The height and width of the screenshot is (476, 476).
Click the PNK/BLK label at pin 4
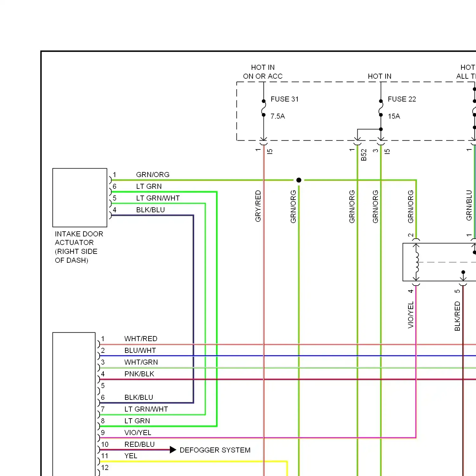coord(139,374)
